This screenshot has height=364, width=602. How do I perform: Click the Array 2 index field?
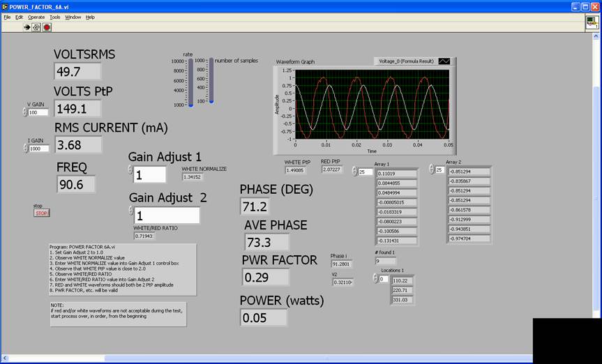439,169
